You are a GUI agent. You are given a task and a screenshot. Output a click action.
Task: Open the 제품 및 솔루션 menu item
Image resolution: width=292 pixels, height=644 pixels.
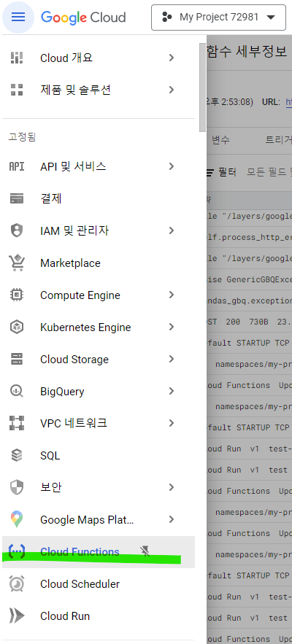(x=99, y=90)
